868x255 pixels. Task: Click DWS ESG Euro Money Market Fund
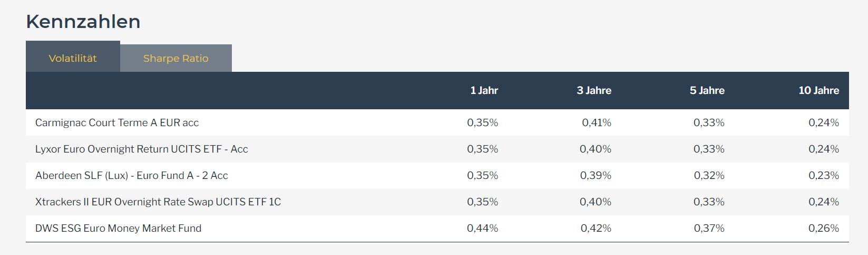click(118, 228)
